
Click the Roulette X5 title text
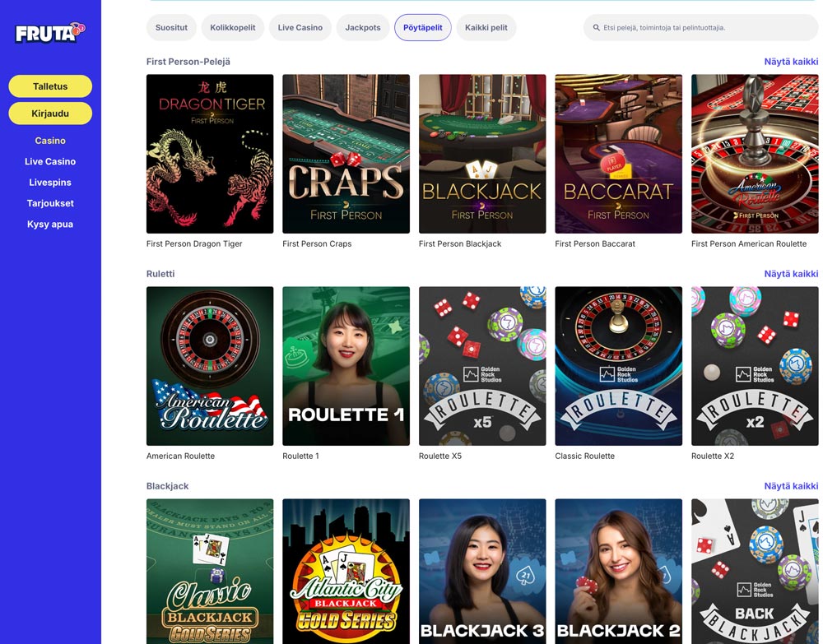pyautogui.click(x=440, y=456)
